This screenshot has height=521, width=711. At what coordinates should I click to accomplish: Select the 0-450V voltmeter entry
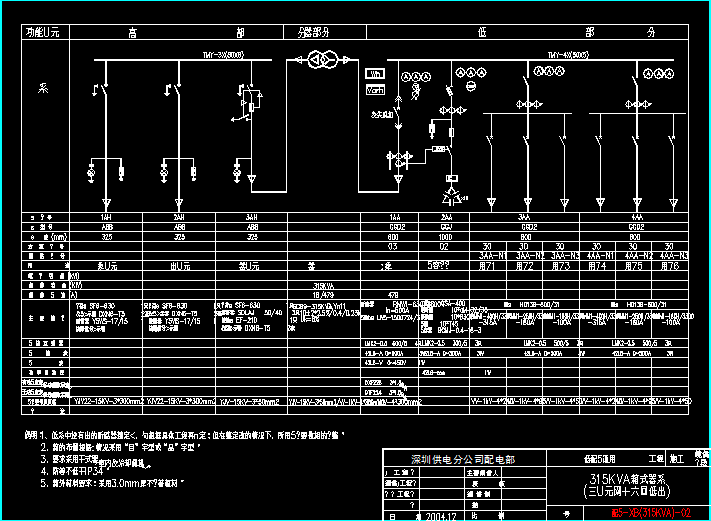click(385, 363)
